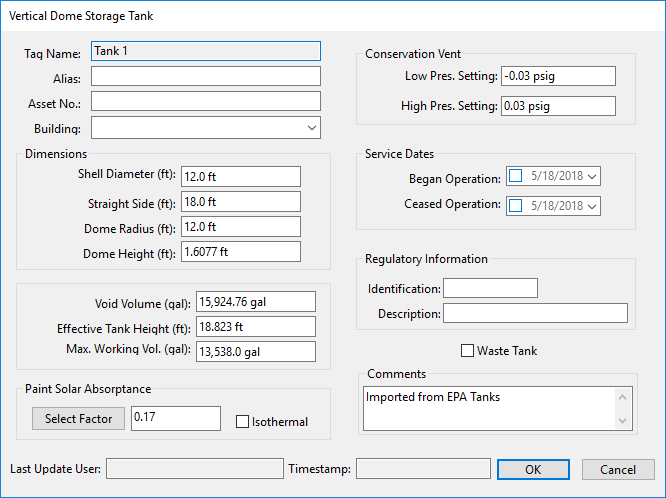Click the High Pres. Setting field
The width and height of the screenshot is (666, 498).
558,106
